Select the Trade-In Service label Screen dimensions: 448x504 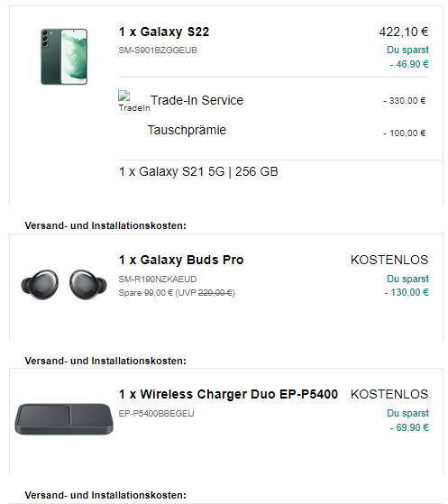pos(197,100)
